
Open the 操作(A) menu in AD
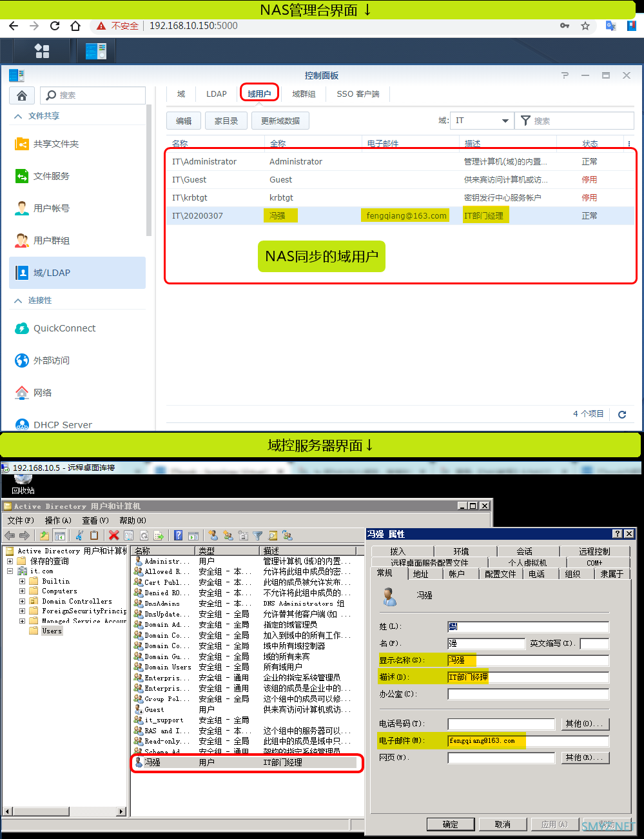tap(58, 520)
